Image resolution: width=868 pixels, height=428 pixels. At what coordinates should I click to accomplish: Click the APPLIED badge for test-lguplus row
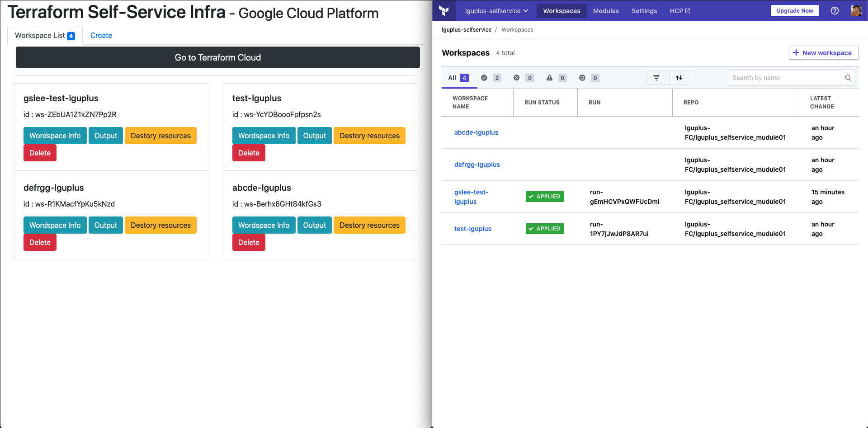tap(545, 229)
